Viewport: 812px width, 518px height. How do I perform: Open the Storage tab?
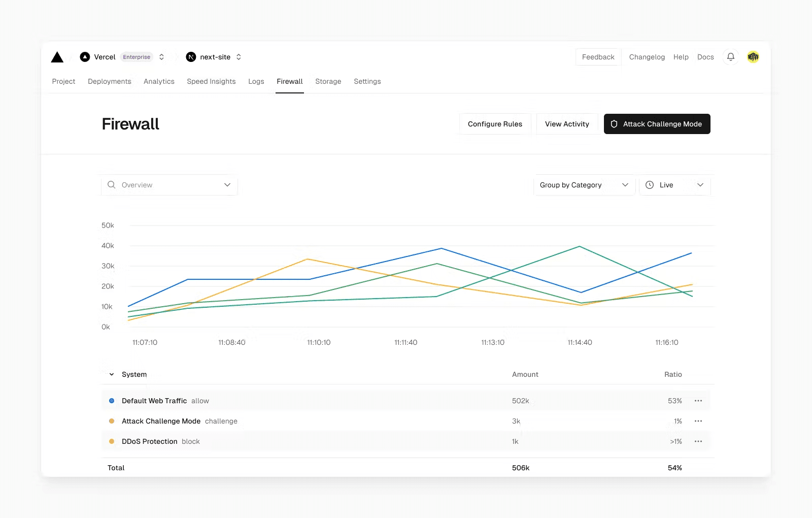(328, 81)
